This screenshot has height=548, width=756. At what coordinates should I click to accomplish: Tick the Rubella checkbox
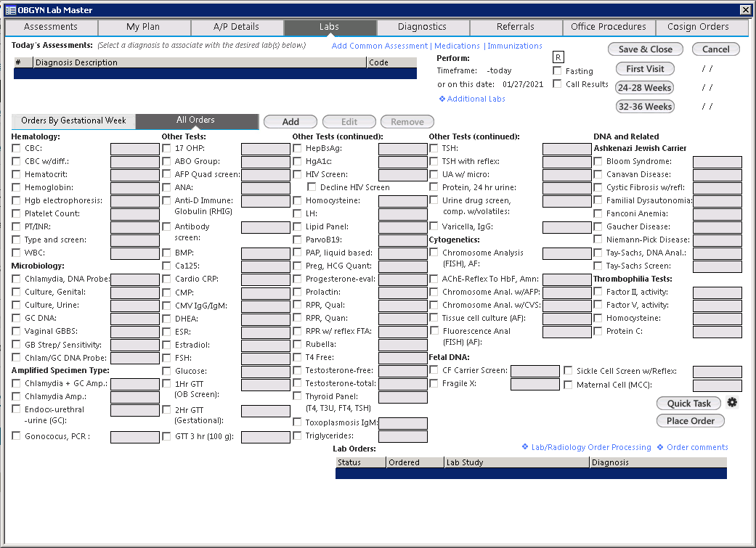click(x=298, y=344)
